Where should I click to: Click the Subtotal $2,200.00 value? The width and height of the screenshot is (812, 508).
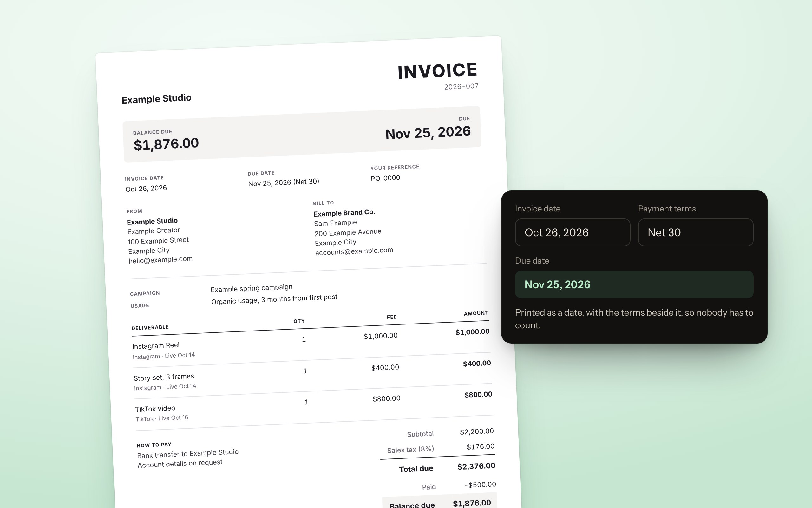476,431
